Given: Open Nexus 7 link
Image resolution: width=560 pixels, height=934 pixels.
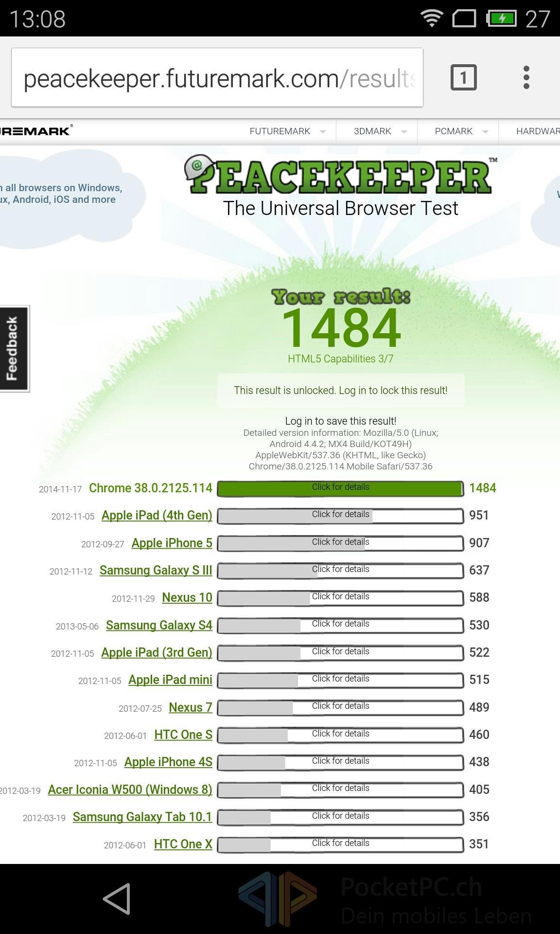Looking at the screenshot, I should coord(191,707).
